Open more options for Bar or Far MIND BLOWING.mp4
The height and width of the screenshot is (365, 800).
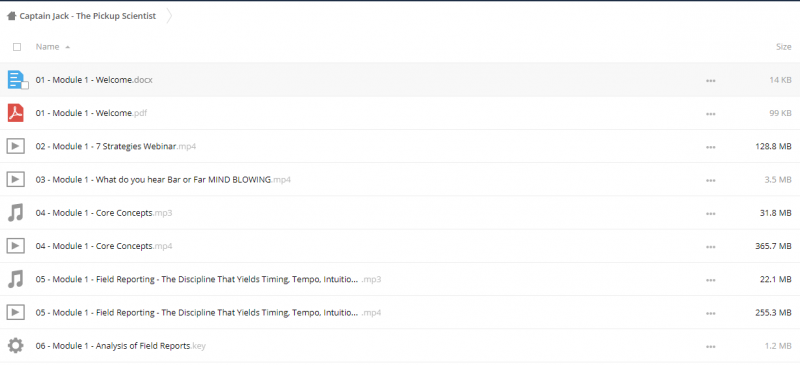tap(710, 180)
